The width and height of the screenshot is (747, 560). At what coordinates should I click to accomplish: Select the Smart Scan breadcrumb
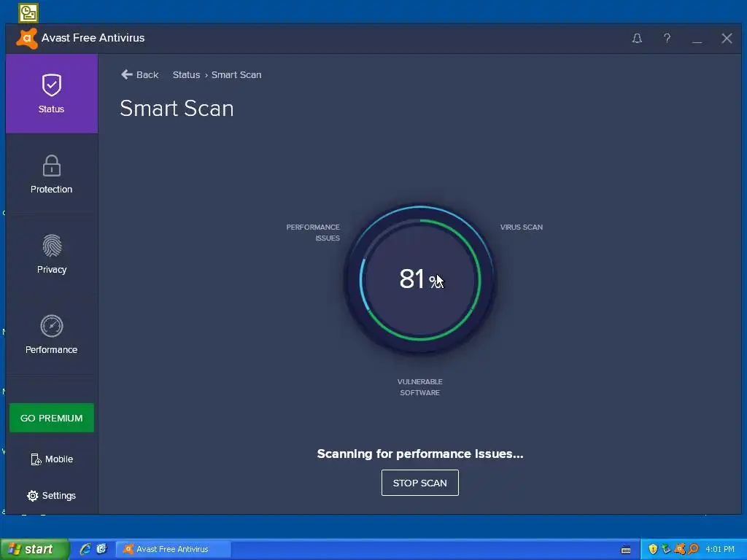tap(236, 75)
